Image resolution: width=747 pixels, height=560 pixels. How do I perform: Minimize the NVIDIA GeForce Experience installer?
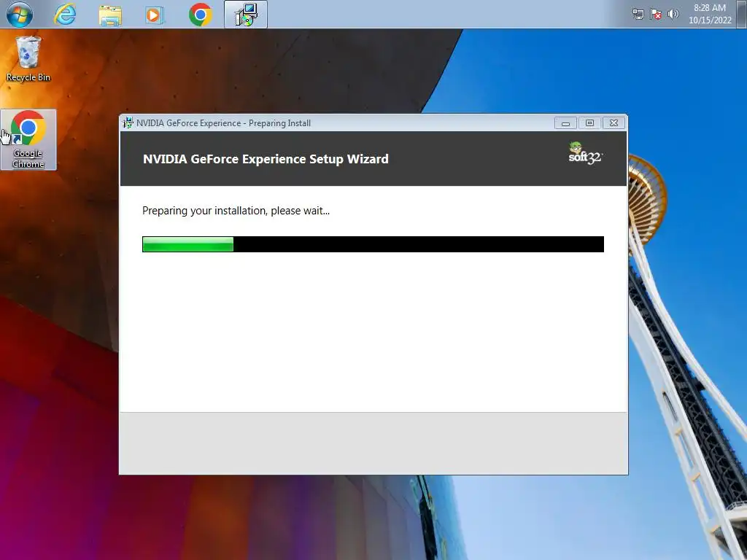tap(565, 123)
